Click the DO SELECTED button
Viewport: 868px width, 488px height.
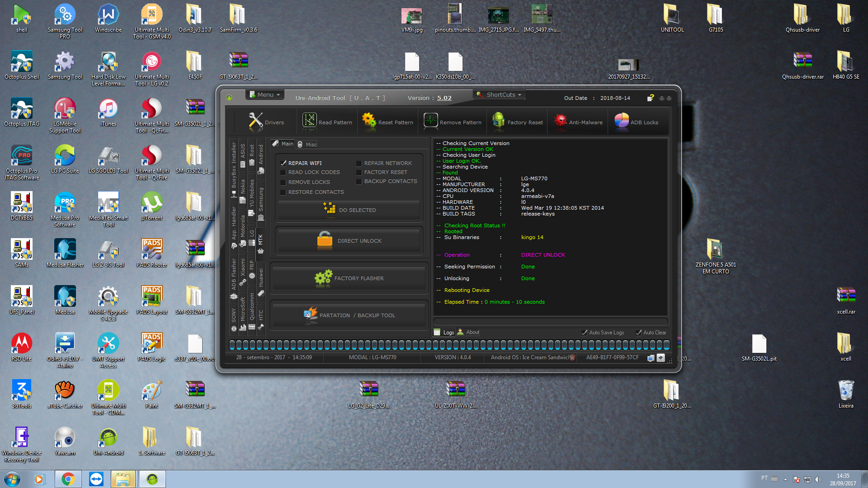349,210
